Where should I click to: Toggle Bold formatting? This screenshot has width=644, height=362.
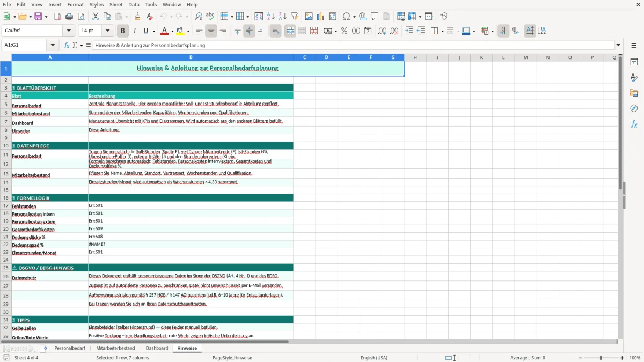(122, 31)
